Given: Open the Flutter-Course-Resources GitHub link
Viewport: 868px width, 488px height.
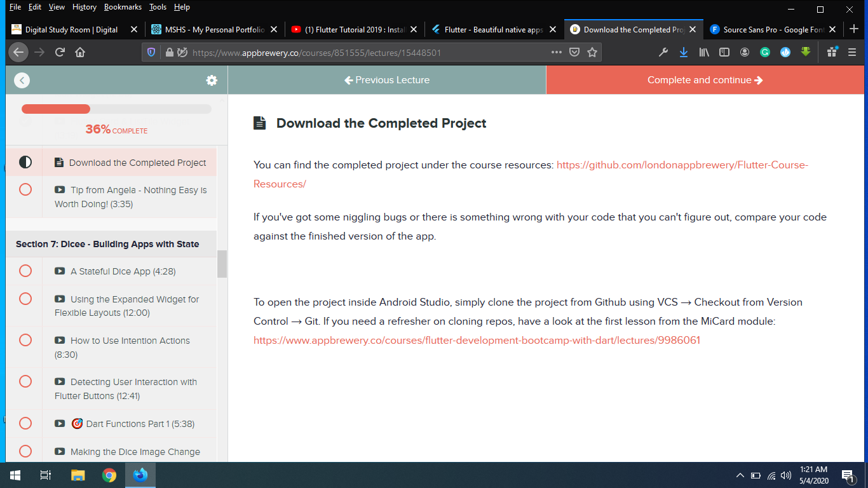Looking at the screenshot, I should tap(682, 165).
